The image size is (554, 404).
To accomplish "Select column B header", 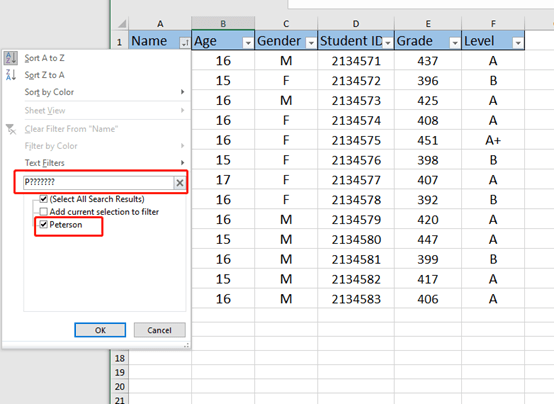I will (223, 24).
